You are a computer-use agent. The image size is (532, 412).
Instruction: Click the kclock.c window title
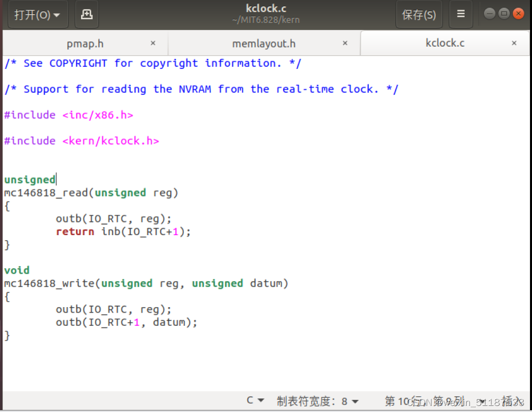[x=266, y=8]
